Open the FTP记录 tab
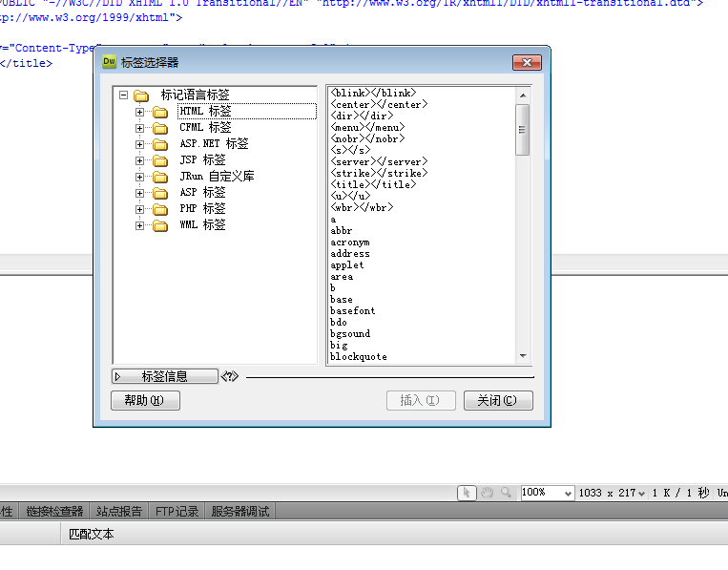Image resolution: width=728 pixels, height=570 pixels. pos(177,512)
